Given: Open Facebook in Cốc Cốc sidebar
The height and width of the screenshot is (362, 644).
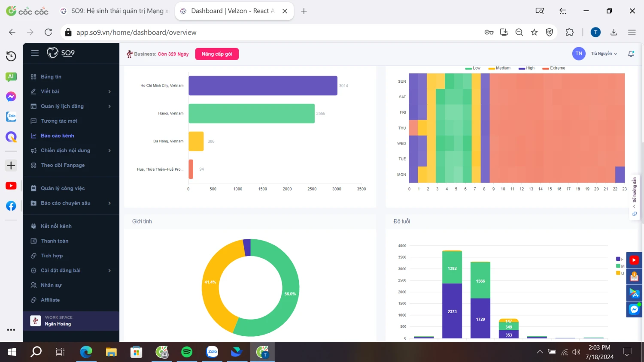Looking at the screenshot, I should [x=11, y=206].
